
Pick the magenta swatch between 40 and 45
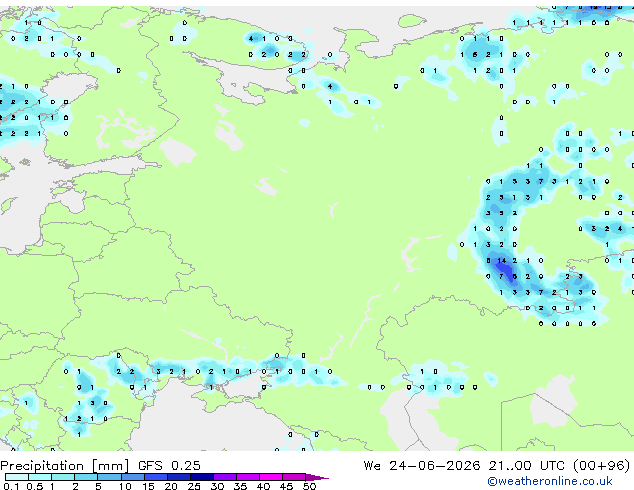click(271, 477)
